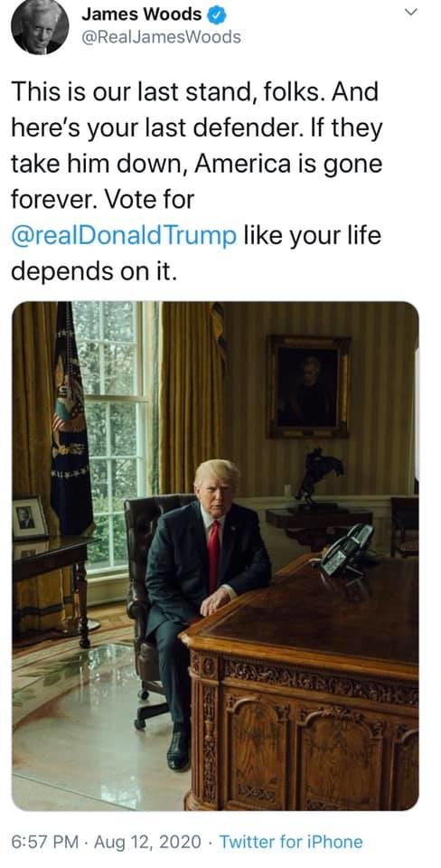
Task: Click the bronze horse statue in the photo
Action: point(318,476)
